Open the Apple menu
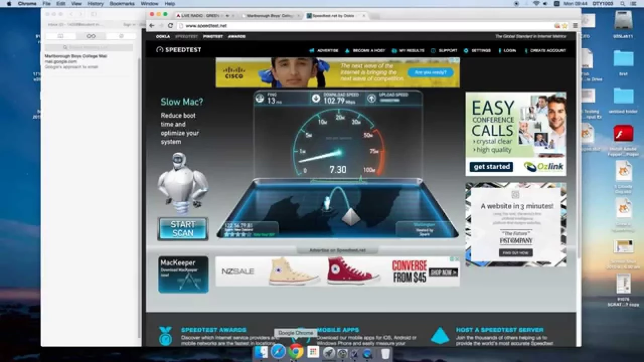Screen dimensions: 644x362 pos(9,4)
